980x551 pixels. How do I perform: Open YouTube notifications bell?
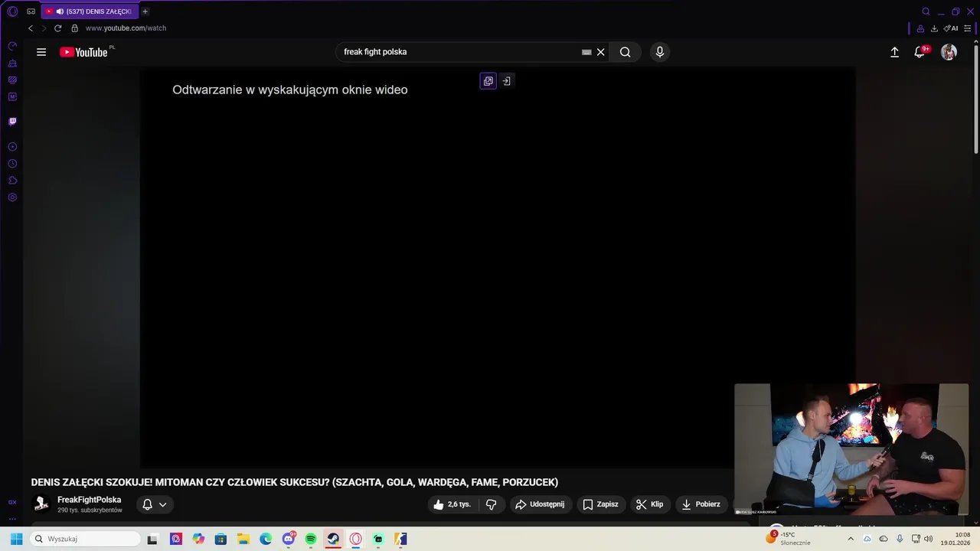(920, 52)
